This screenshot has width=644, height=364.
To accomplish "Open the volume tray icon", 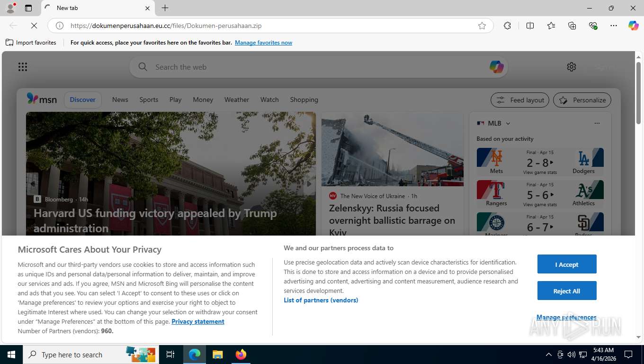I will pyautogui.click(x=572, y=355).
